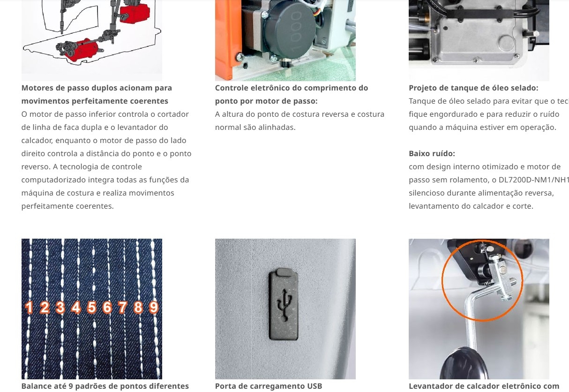Click "Controle eletrônico do comprimento do ponto" heading
Screen dimensions: 569x392
pos(292,94)
